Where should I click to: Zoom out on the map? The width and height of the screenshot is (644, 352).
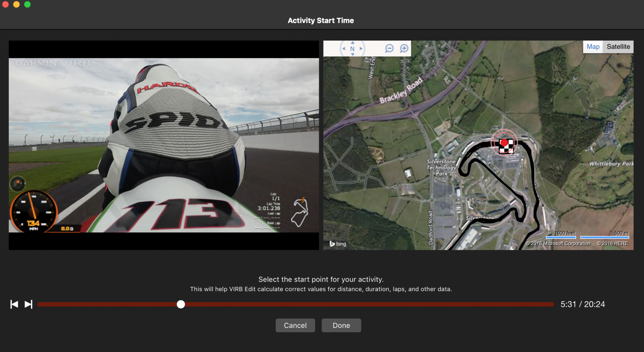coord(389,49)
